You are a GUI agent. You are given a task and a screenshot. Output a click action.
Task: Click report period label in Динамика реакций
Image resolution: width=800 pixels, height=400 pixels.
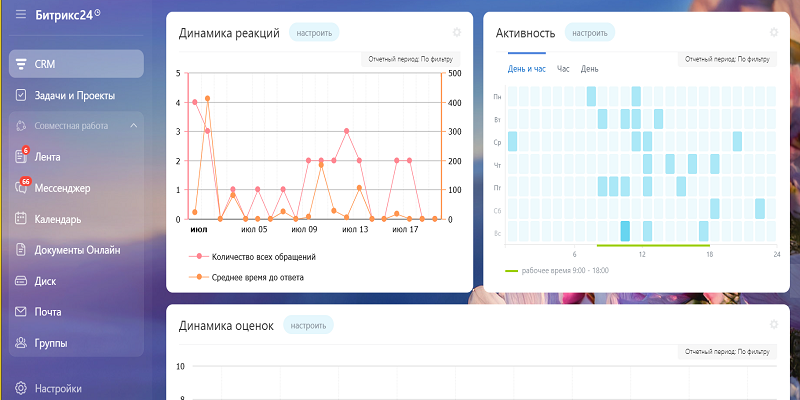[x=411, y=59]
